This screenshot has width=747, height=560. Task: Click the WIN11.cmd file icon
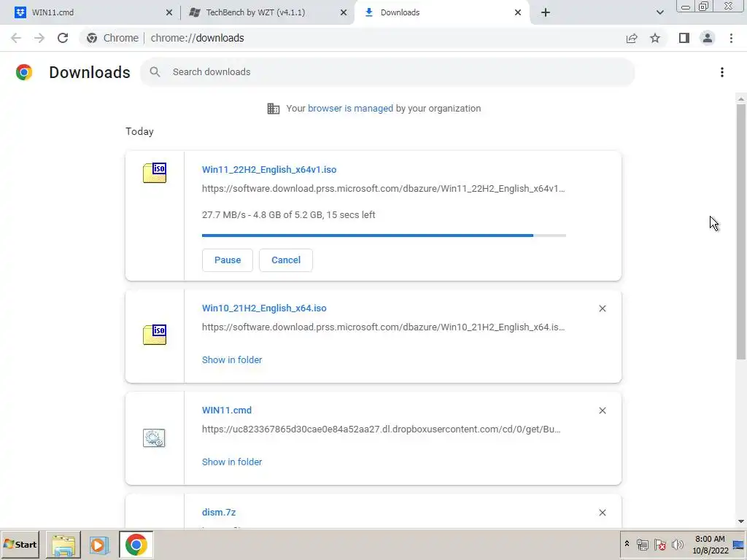point(154,437)
